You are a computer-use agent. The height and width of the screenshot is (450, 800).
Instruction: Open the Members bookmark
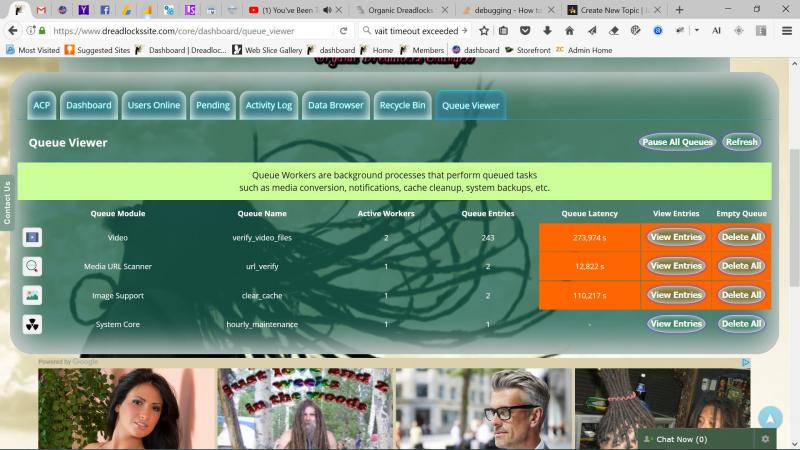(x=422, y=50)
